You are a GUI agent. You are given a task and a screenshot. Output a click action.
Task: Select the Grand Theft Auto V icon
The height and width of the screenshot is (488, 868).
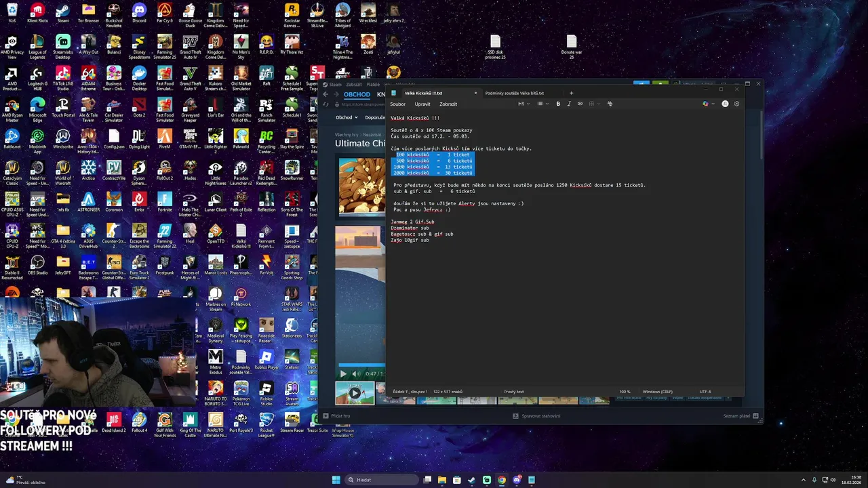click(190, 78)
